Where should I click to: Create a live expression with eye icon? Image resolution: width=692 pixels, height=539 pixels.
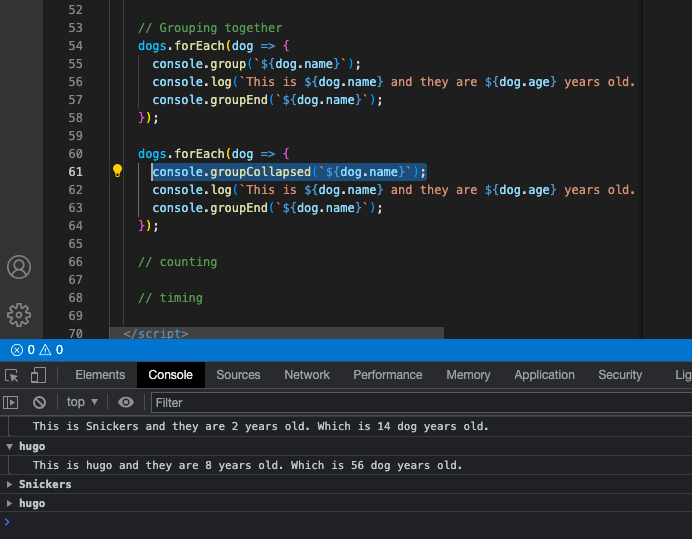click(x=126, y=402)
